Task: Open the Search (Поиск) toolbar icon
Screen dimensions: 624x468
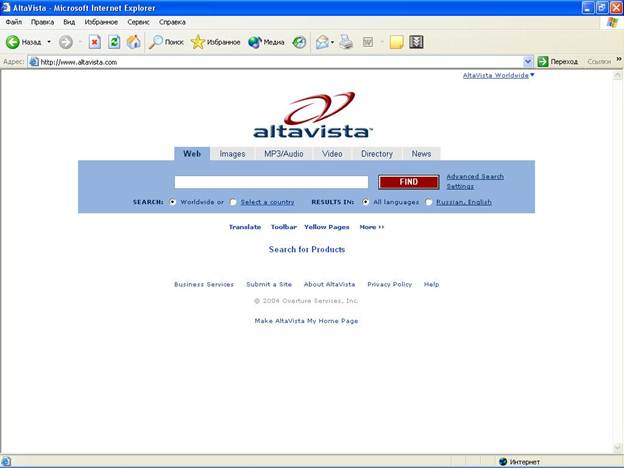Action: (x=156, y=42)
